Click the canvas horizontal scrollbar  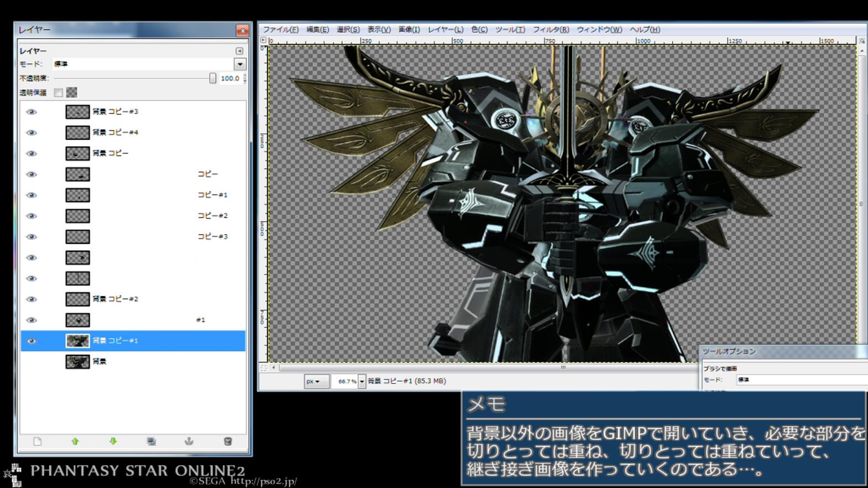click(x=563, y=367)
